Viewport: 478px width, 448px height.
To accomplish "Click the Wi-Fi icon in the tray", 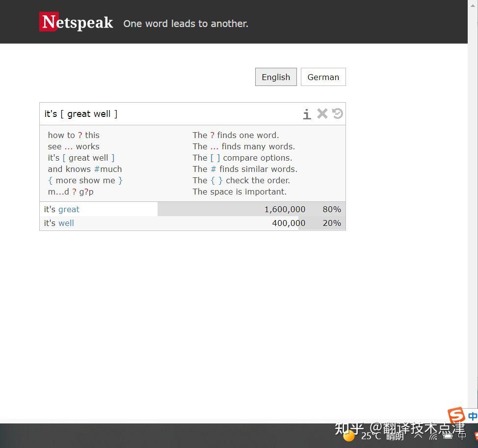I will click(433, 437).
